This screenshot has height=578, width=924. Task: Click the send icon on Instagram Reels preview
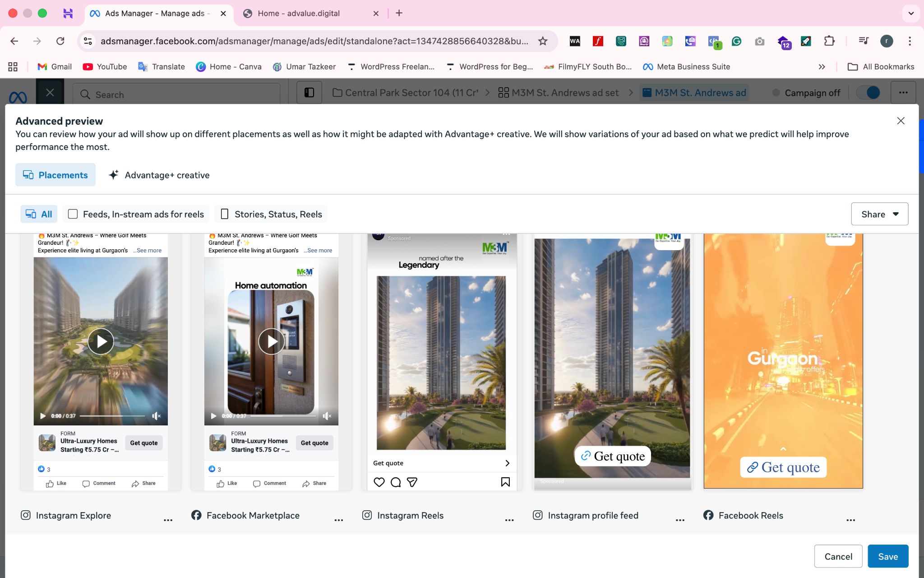(412, 482)
